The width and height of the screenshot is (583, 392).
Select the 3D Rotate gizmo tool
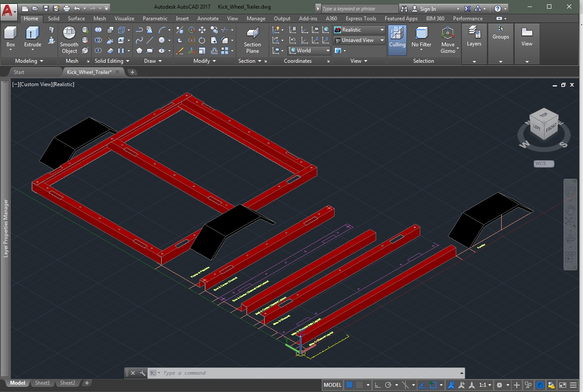192,40
